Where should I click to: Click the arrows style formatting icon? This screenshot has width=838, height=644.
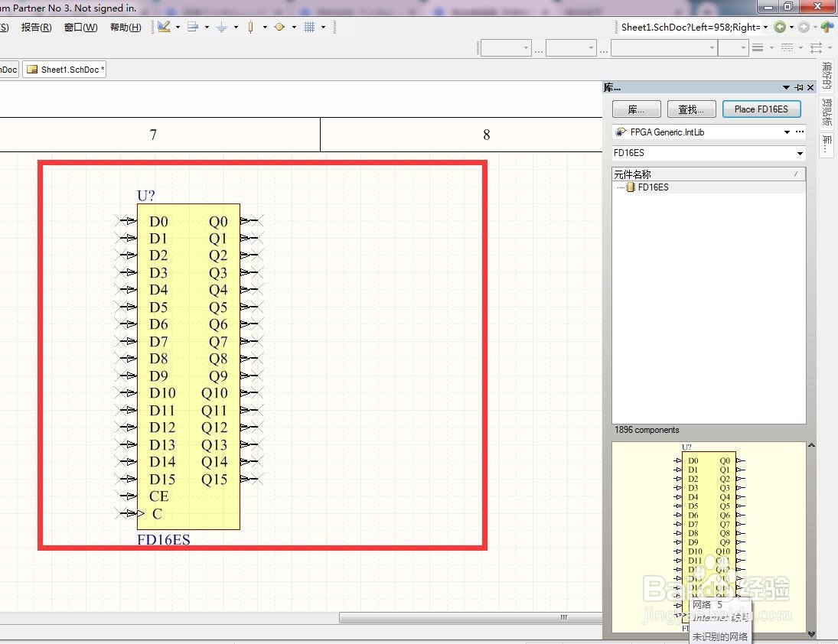[816, 48]
